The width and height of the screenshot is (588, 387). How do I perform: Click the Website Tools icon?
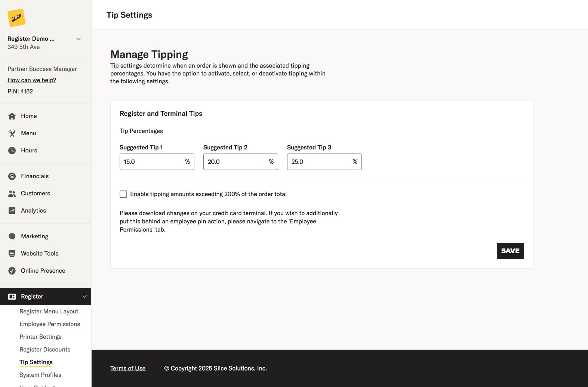pyautogui.click(x=12, y=254)
